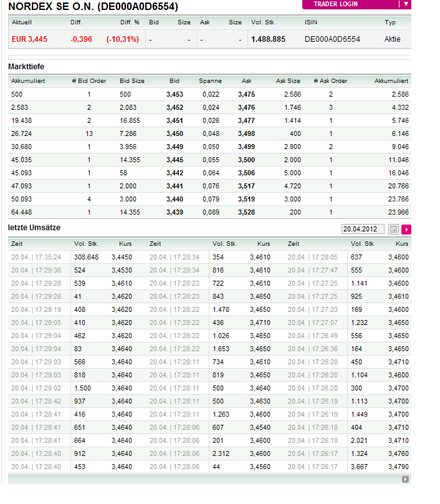Expand the white dropdown arrow beside TRADER LOGIN

tap(406, 4)
